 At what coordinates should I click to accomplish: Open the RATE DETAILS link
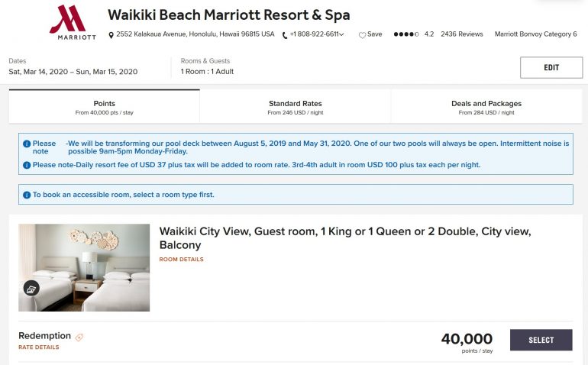38,347
